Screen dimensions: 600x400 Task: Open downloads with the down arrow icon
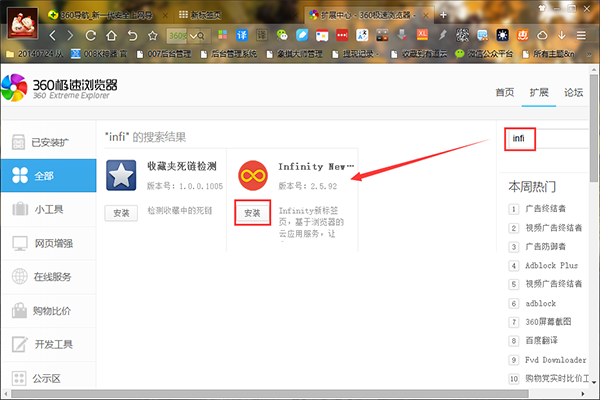click(561, 35)
